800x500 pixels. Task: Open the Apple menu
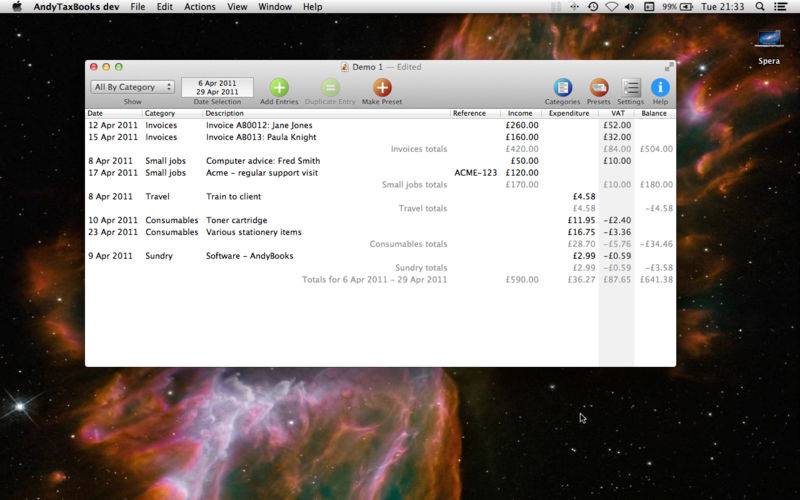[17, 7]
